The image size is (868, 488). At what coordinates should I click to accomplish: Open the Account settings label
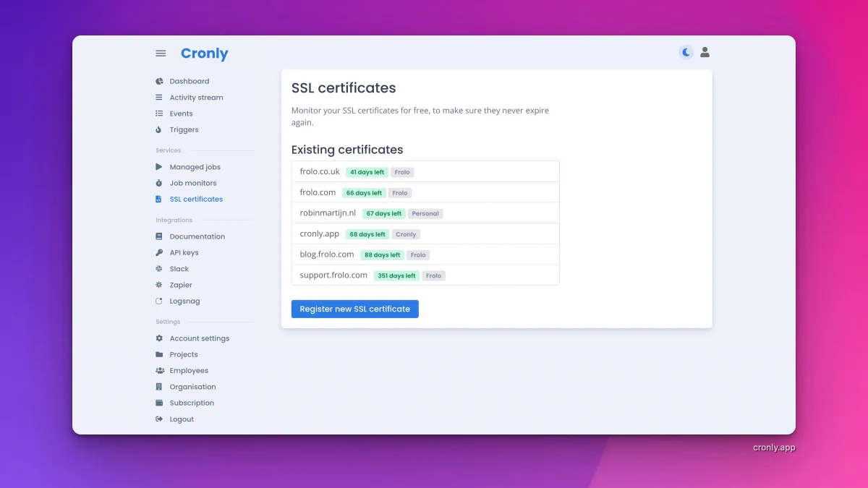coord(200,338)
